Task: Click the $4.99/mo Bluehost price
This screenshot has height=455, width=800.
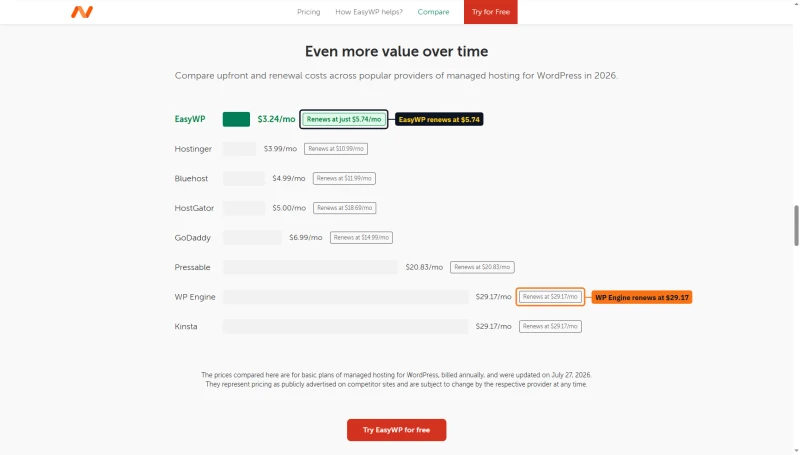Action: (x=289, y=179)
